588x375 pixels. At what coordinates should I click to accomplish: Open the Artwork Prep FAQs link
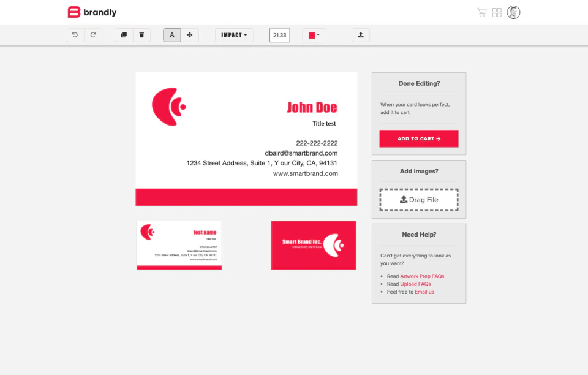tap(421, 276)
